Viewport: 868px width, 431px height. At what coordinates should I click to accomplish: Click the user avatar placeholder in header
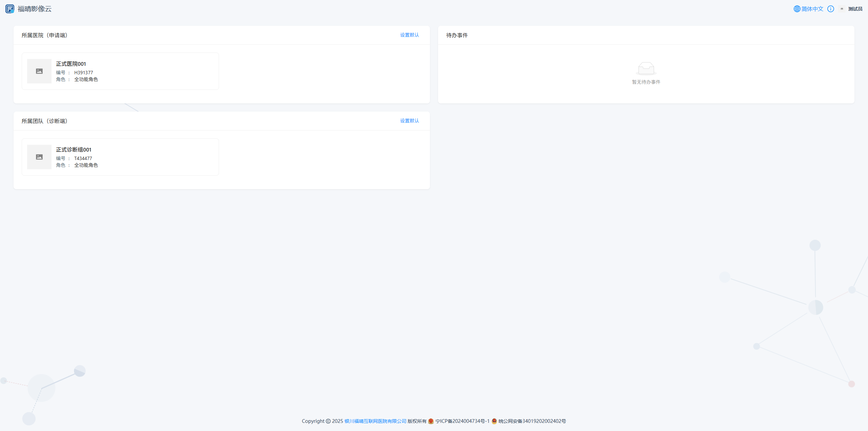coord(842,9)
